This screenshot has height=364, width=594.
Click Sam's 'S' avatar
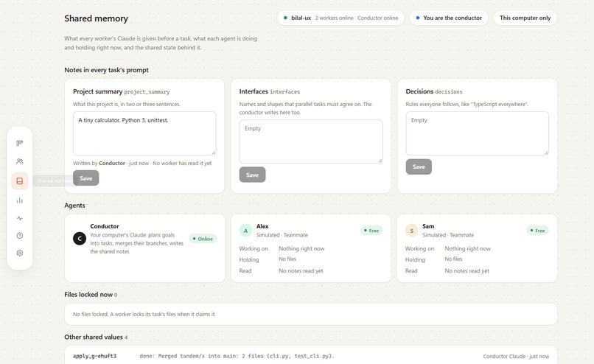(x=411, y=231)
